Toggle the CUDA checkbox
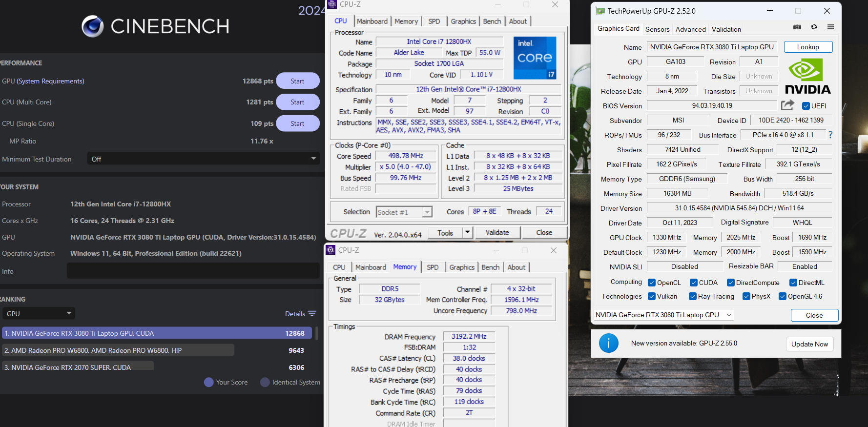The image size is (868, 427). [x=694, y=283]
